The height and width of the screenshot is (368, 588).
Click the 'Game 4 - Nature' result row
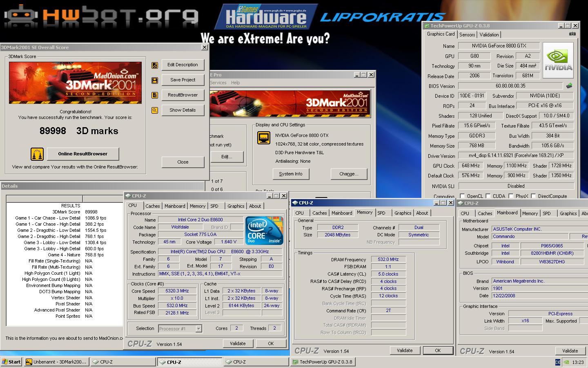tap(65, 255)
